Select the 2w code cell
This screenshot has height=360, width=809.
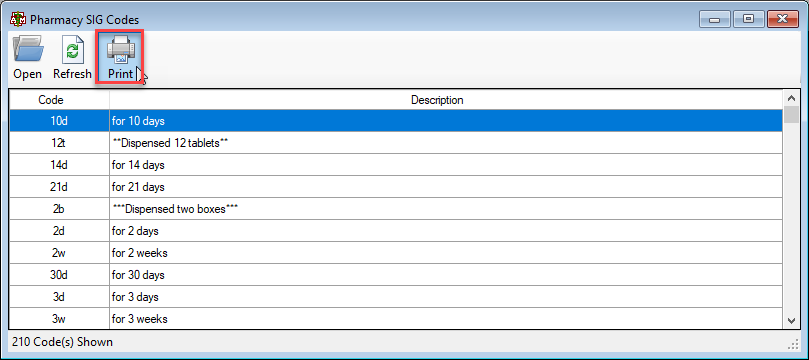tap(59, 253)
